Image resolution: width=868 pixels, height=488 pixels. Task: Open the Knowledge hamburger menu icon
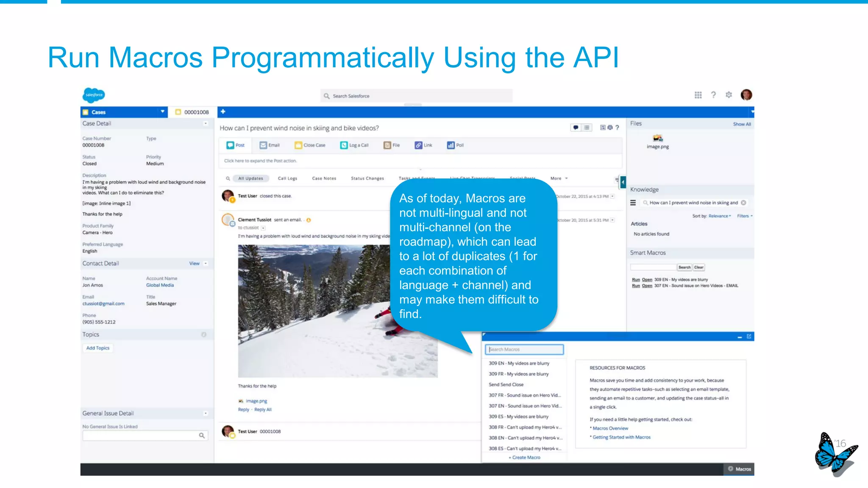tap(633, 203)
